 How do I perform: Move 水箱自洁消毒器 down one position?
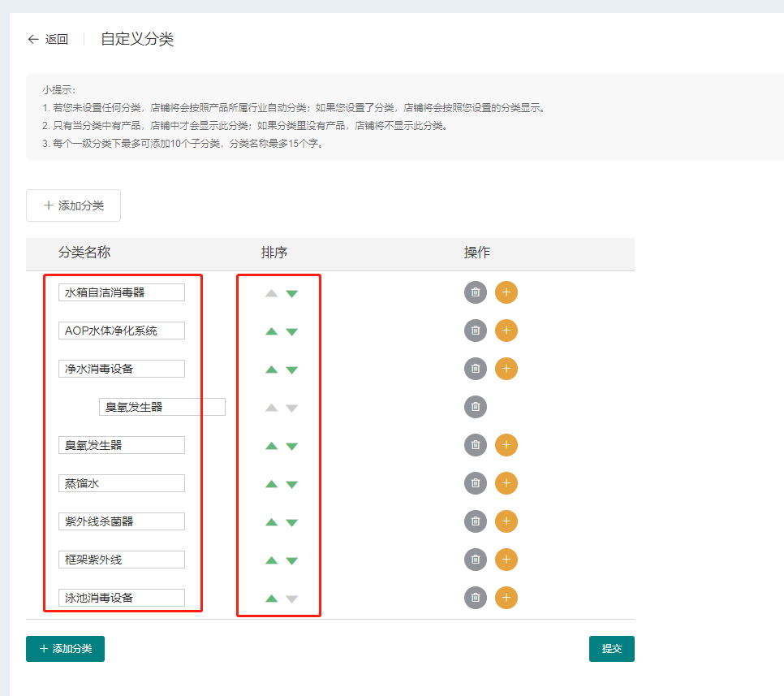pos(292,293)
